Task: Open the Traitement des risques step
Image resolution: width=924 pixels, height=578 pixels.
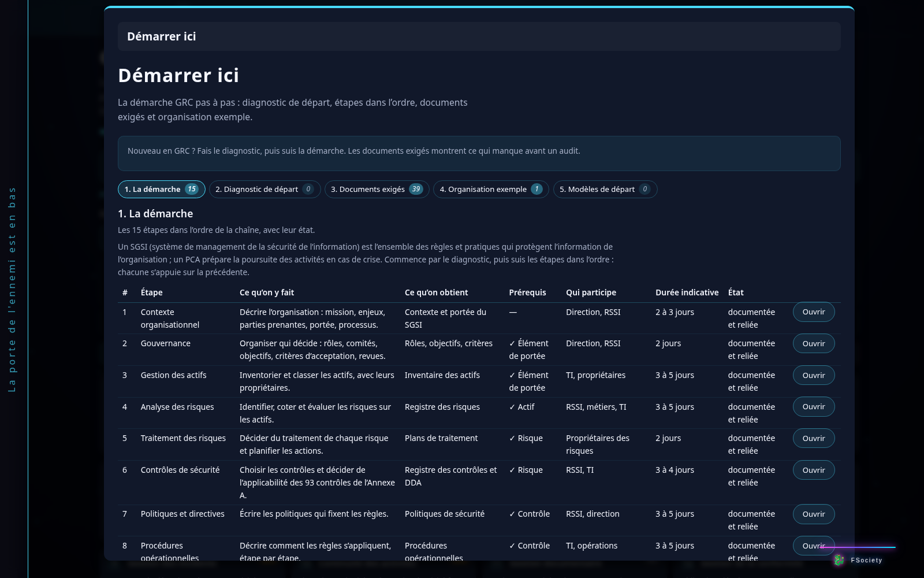Action: (x=814, y=438)
